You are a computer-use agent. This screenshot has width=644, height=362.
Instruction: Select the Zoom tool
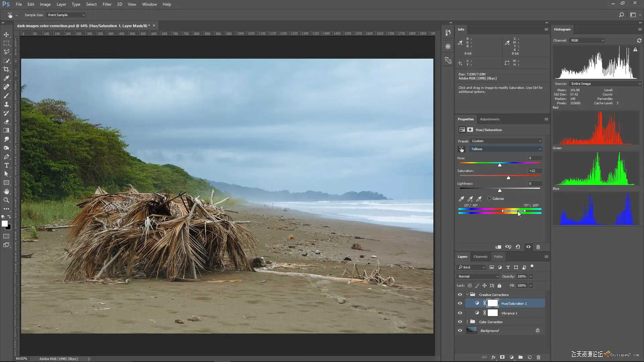[6, 200]
